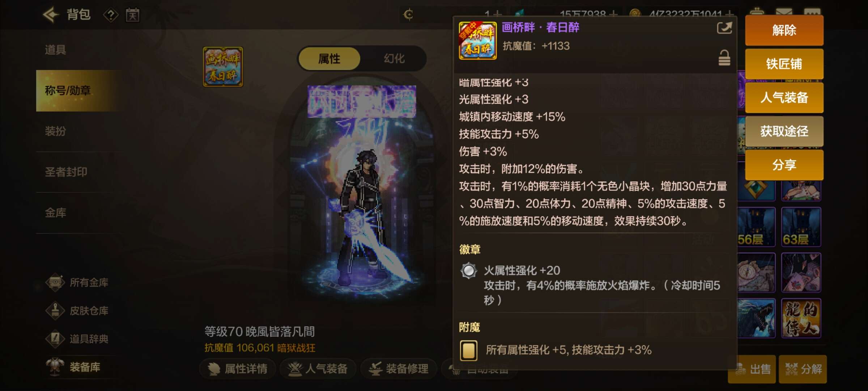
Task: Open the help question mark icon
Action: (111, 15)
